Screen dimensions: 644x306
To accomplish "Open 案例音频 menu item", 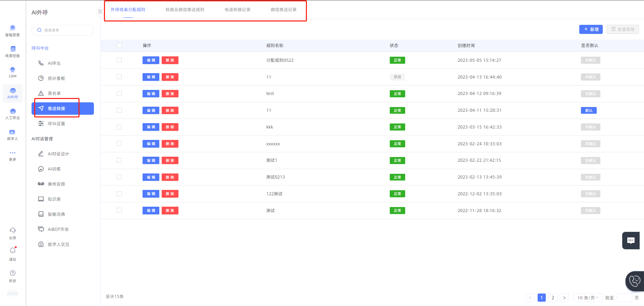I will (x=63, y=184).
